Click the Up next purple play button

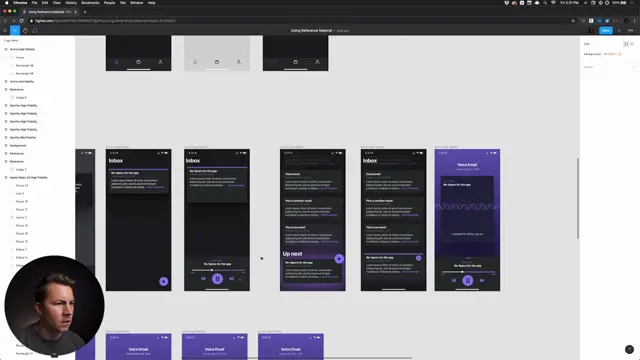339,259
